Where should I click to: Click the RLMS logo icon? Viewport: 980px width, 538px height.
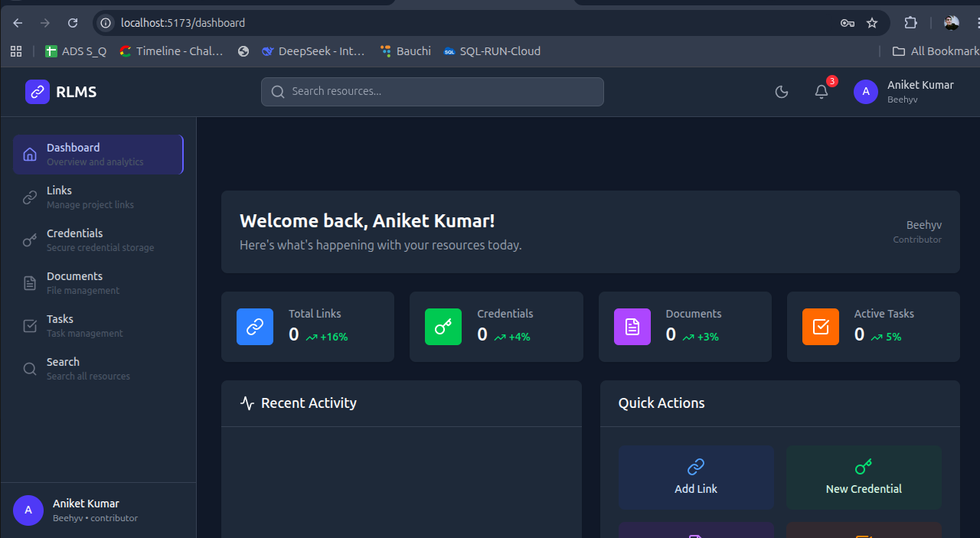[38, 92]
